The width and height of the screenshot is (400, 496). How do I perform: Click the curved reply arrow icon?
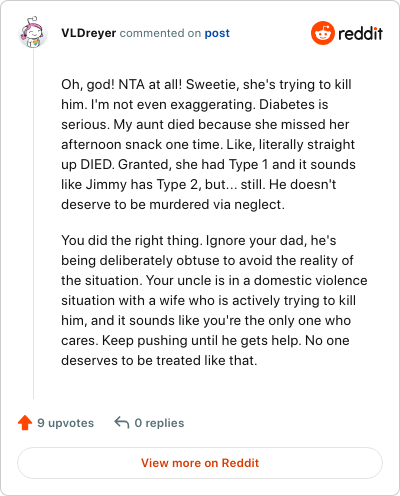pos(122,422)
